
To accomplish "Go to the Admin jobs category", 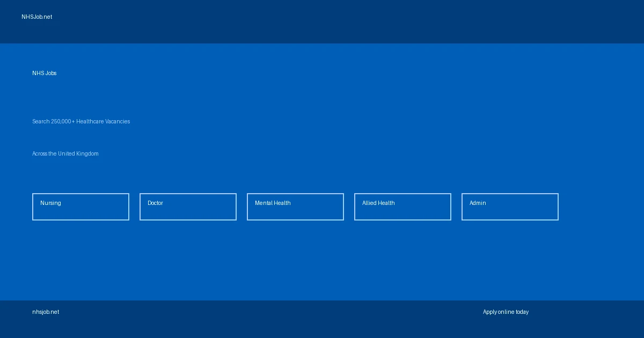I will pyautogui.click(x=510, y=207).
